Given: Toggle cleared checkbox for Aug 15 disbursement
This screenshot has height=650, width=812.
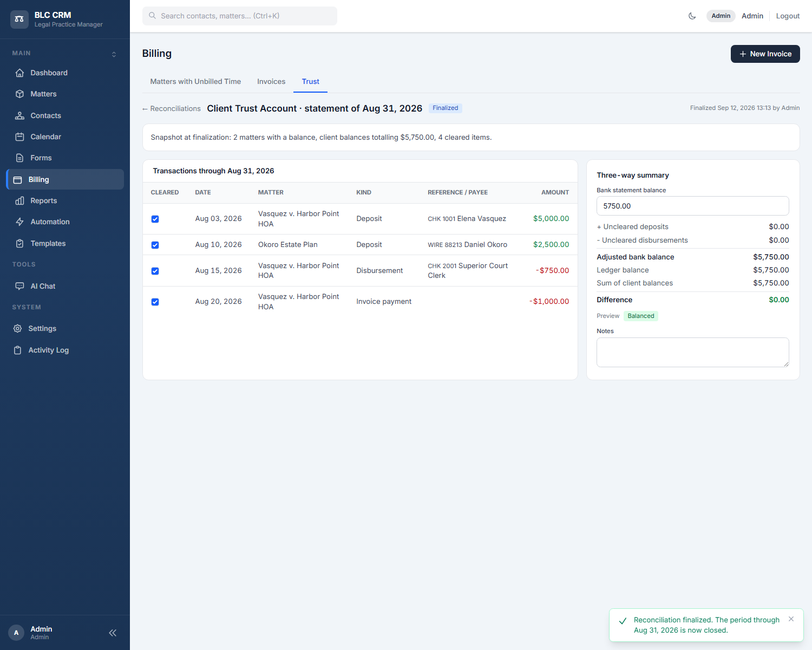Looking at the screenshot, I should coord(155,271).
